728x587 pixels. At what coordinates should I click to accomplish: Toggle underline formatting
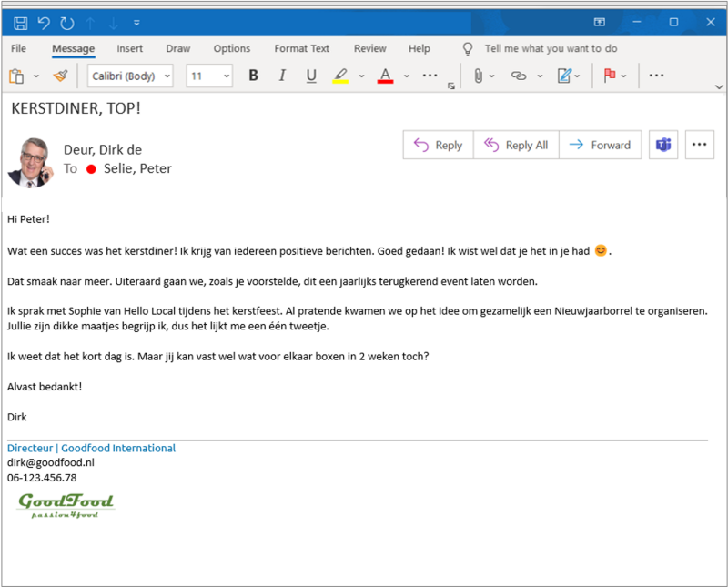[311, 76]
